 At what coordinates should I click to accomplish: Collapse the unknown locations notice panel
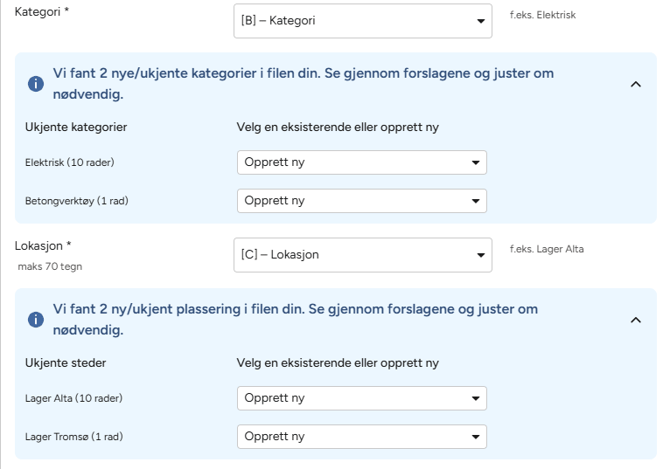(x=636, y=320)
